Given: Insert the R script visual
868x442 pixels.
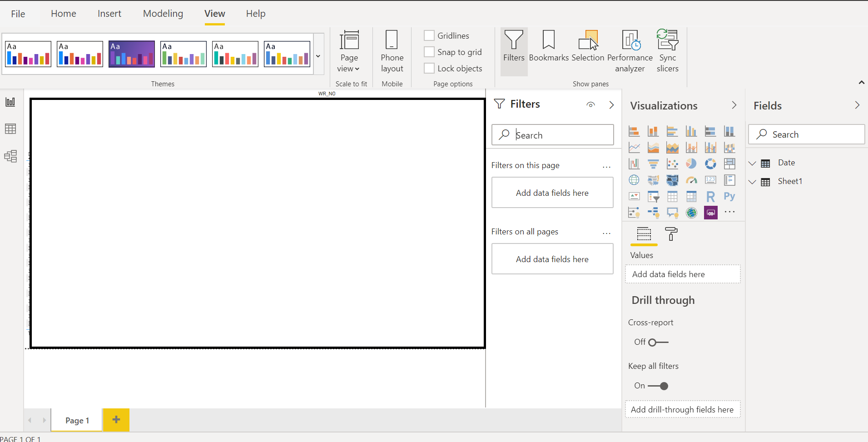Looking at the screenshot, I should (x=710, y=196).
